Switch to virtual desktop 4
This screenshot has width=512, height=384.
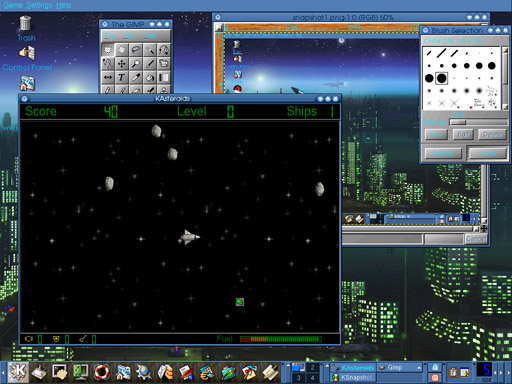click(312, 377)
